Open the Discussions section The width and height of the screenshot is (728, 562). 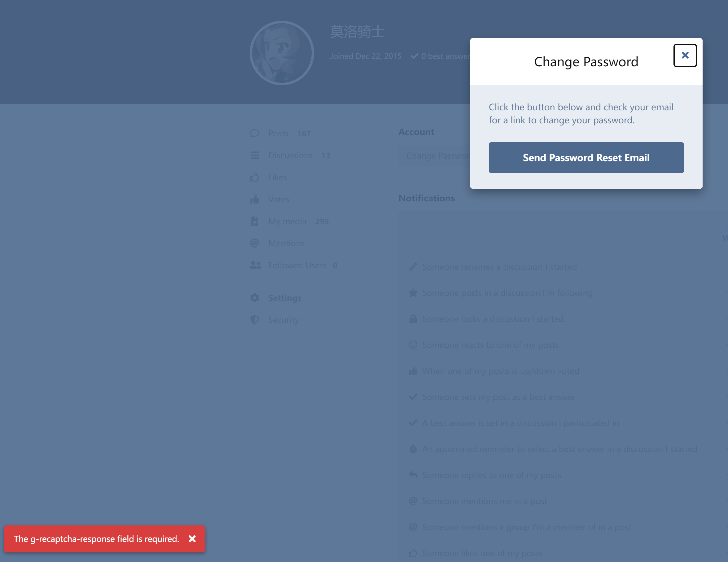pyautogui.click(x=290, y=155)
